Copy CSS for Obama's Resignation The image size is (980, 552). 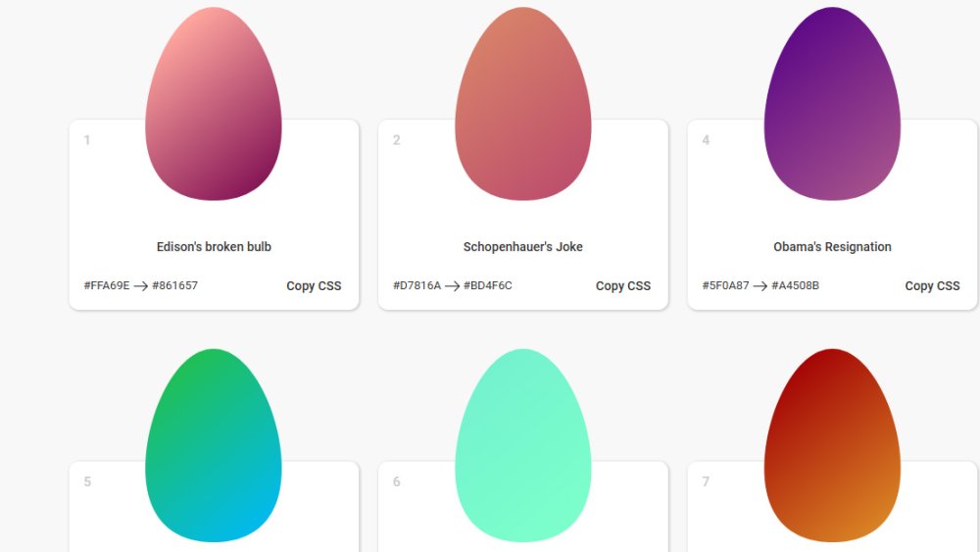pos(933,285)
